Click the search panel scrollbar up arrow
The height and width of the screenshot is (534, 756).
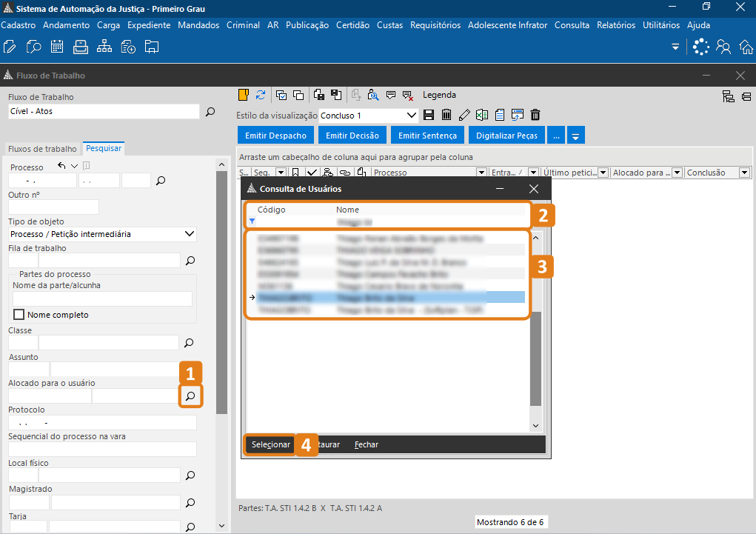click(x=222, y=164)
